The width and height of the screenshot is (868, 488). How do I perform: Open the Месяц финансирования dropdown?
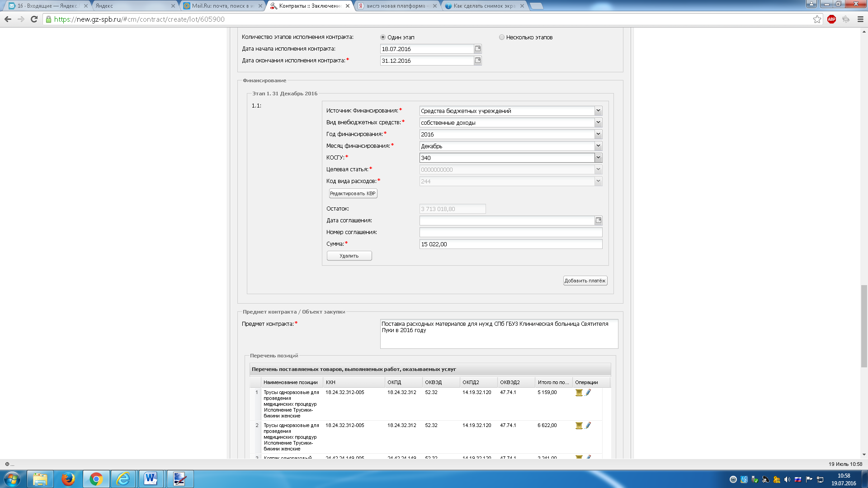[x=598, y=146]
